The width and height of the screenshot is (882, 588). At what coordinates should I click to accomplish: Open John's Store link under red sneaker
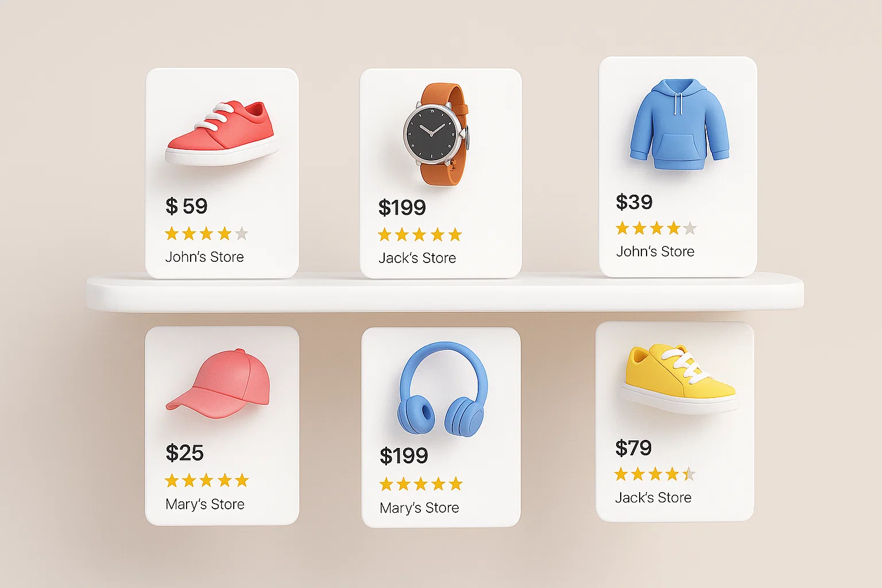pos(204,257)
